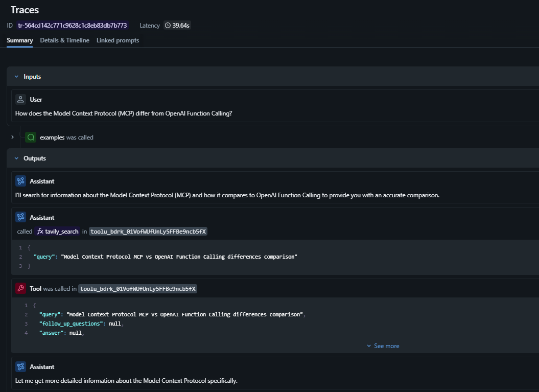This screenshot has height=392, width=539.
Task: Click the toolu_bdrk ID in the Assistant call
Action: (x=148, y=232)
